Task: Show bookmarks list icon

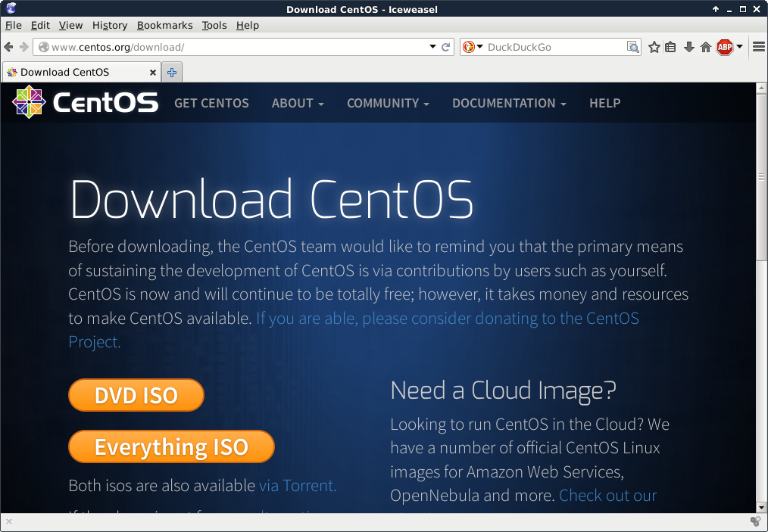Action: pos(670,47)
